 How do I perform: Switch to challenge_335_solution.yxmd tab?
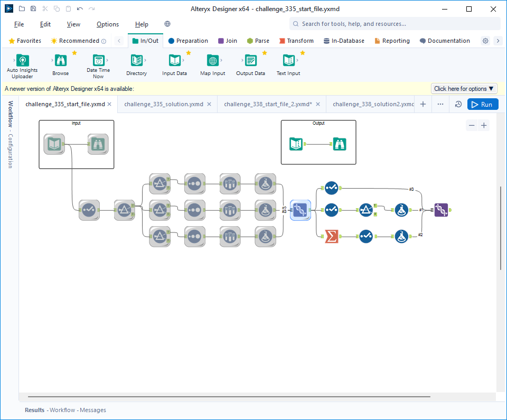[164, 105]
